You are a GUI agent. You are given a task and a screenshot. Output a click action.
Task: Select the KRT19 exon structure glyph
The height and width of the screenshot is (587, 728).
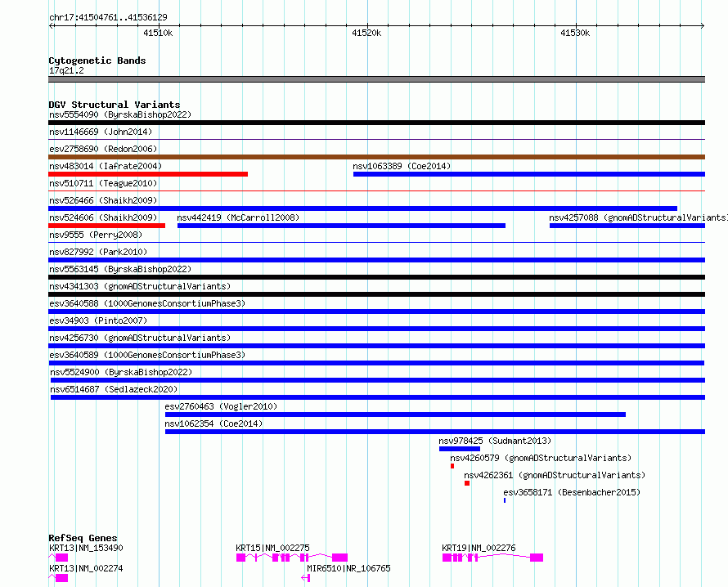pos(492,558)
